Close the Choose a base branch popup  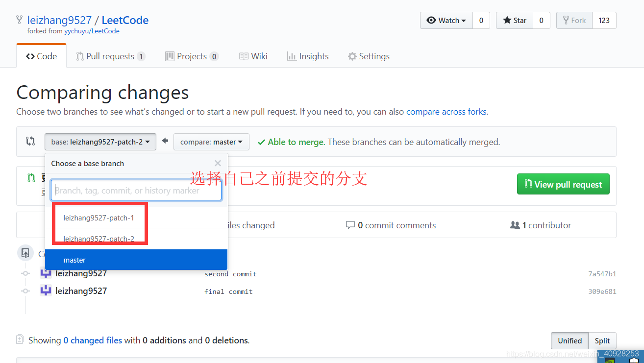click(x=218, y=163)
